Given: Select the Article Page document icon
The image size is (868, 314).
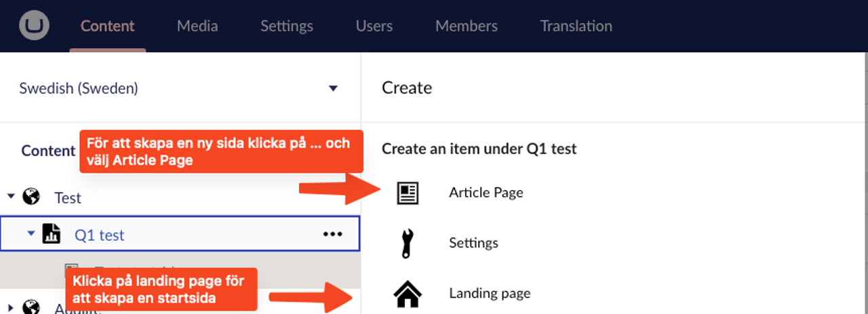Looking at the screenshot, I should click(x=408, y=193).
